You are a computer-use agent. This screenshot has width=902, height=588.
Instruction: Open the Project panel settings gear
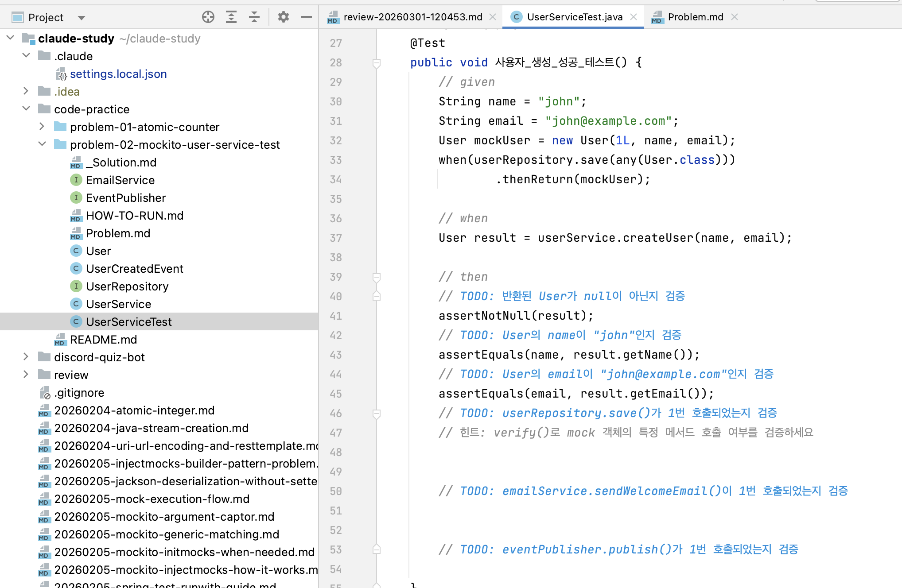click(x=284, y=17)
